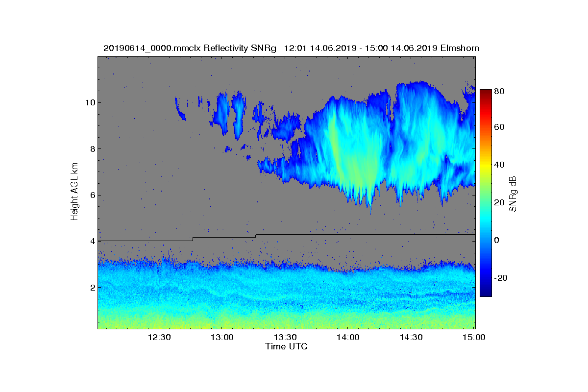This screenshot has height=392, width=588.
Task: Click the 13:30 time axis label
Action: click(x=285, y=338)
